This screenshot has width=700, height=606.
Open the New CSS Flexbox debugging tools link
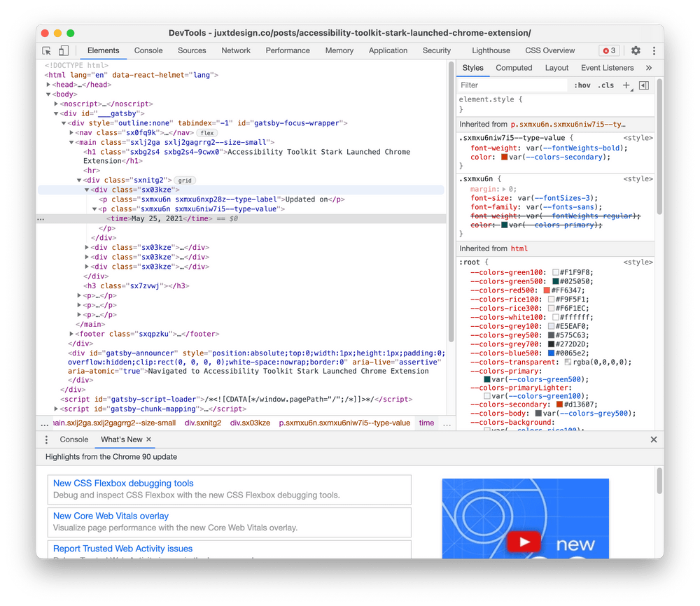point(123,483)
